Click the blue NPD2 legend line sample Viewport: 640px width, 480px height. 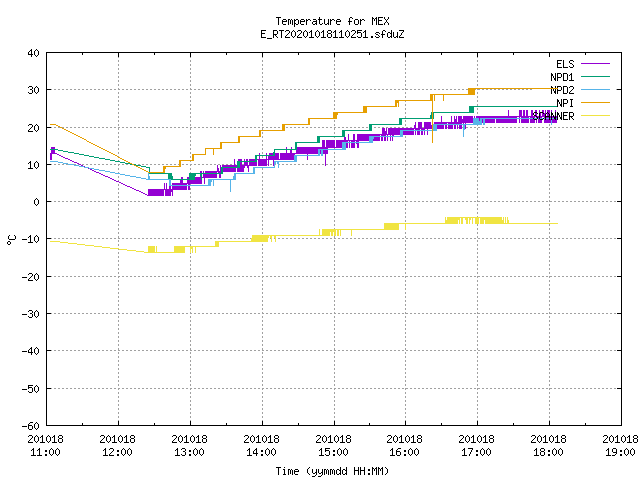point(595,89)
